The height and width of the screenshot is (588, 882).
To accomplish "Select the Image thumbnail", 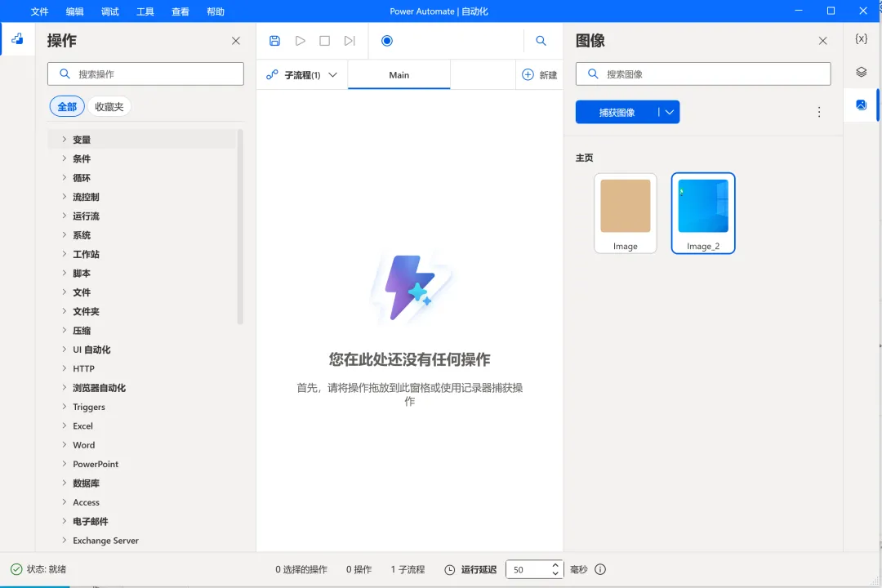I will point(626,213).
